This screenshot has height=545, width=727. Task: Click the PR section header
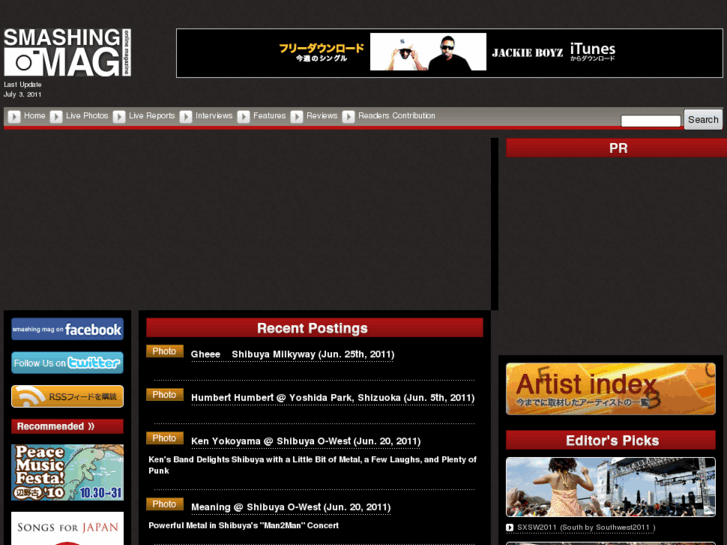click(x=617, y=148)
